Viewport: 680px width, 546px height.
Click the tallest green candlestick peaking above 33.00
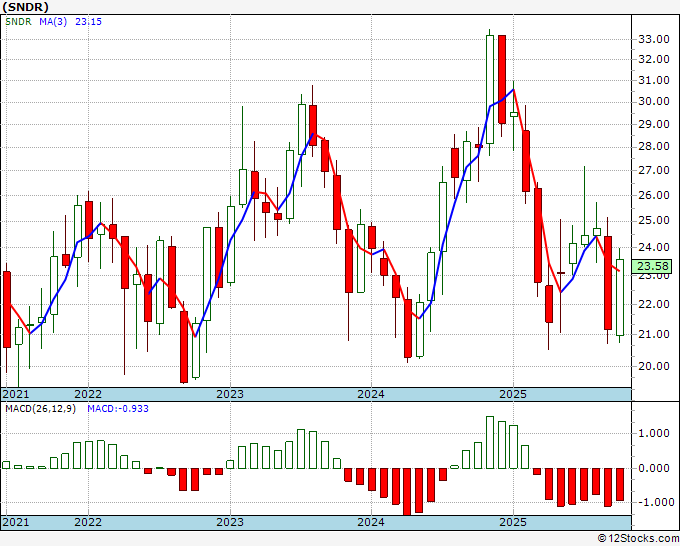pos(490,89)
